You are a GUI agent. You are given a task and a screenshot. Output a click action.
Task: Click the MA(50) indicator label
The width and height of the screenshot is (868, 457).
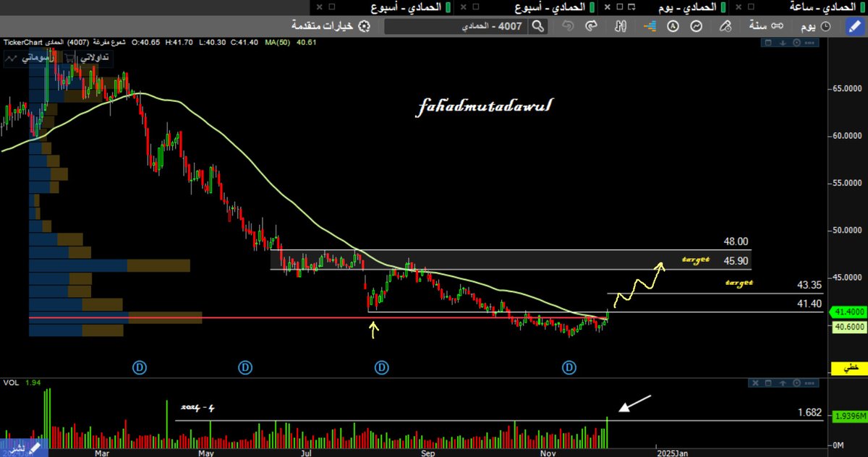click(x=279, y=43)
